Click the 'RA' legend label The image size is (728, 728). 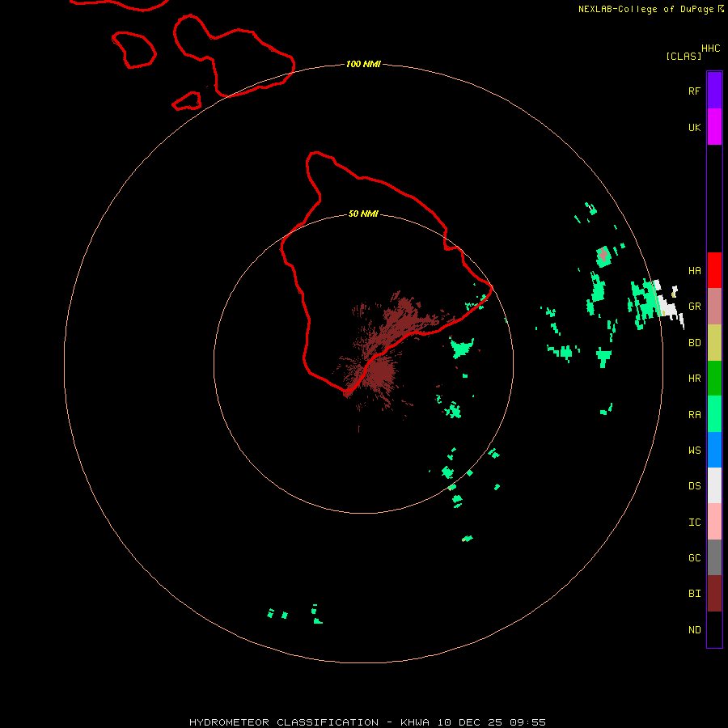point(694,415)
